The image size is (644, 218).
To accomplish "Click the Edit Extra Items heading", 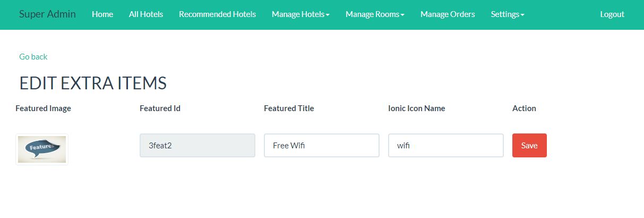I will 93,83.
